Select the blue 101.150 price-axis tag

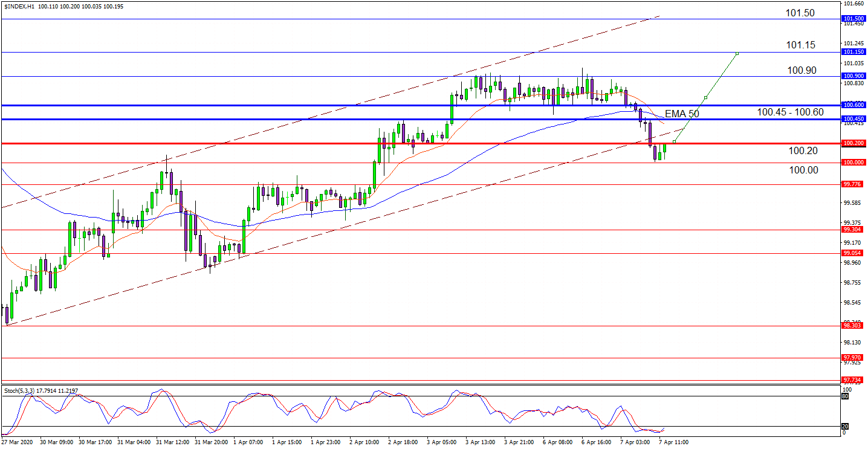coord(852,52)
